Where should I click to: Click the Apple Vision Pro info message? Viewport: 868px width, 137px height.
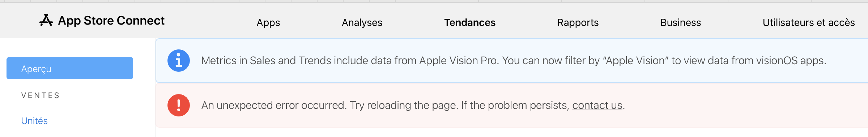514,61
